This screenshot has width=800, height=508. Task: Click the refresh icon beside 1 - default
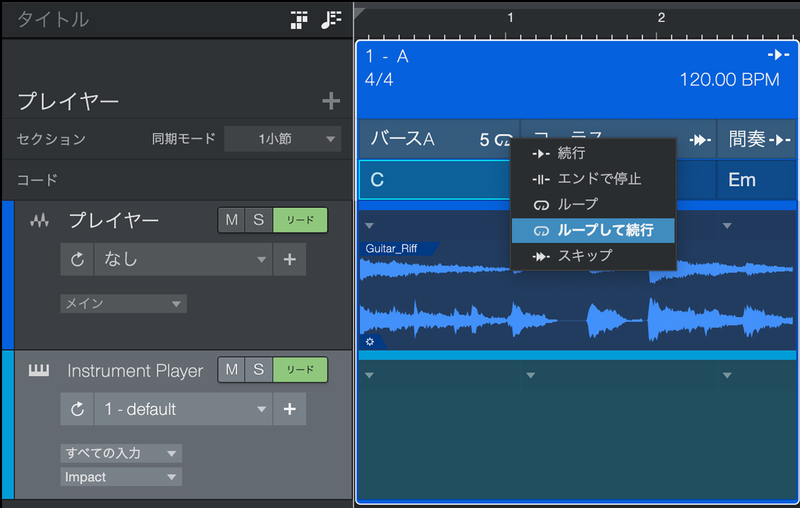(77, 409)
